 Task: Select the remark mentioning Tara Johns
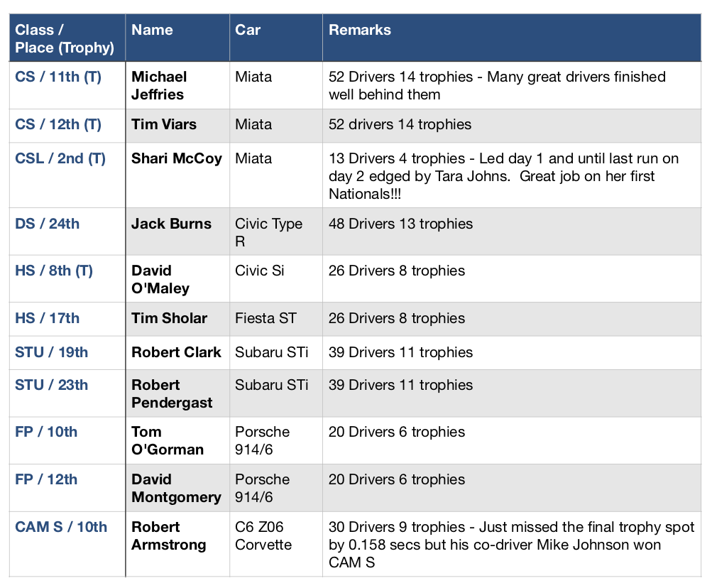[x=503, y=176]
